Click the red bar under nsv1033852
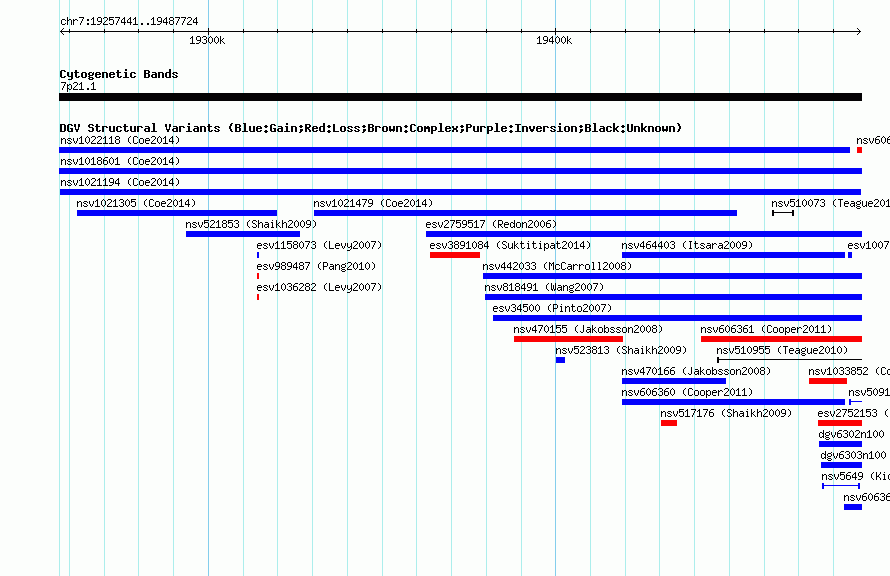The height and width of the screenshot is (576, 890). [x=828, y=381]
